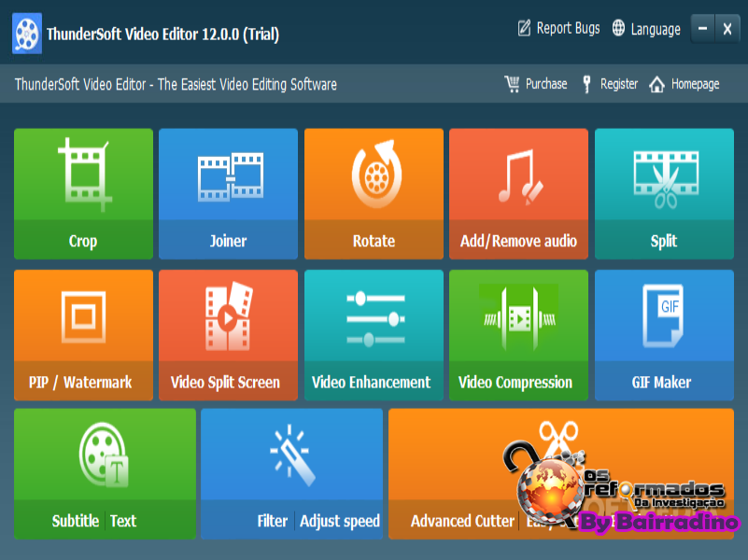Image resolution: width=748 pixels, height=560 pixels.
Task: Open Subtitle from the green tile
Action: pos(76,521)
